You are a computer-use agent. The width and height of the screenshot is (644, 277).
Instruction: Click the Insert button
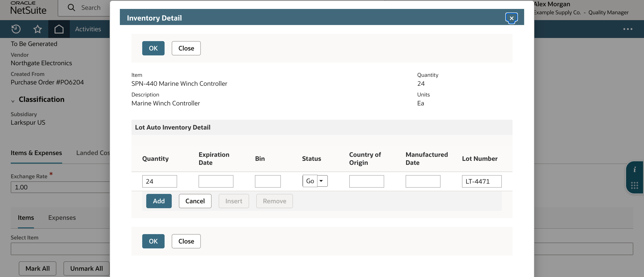click(x=234, y=201)
